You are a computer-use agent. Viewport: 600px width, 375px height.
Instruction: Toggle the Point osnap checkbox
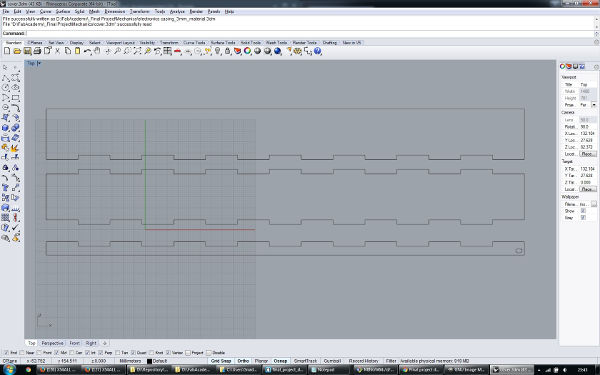tap(39, 352)
